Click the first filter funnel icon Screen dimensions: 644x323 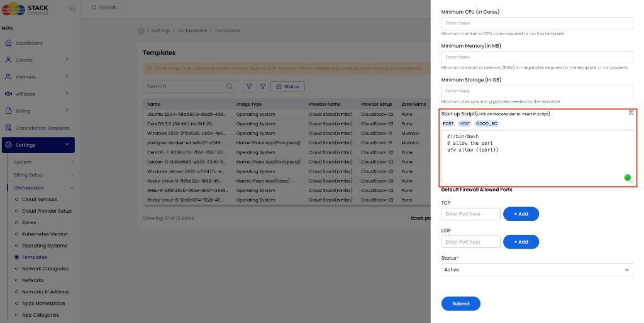(x=249, y=86)
